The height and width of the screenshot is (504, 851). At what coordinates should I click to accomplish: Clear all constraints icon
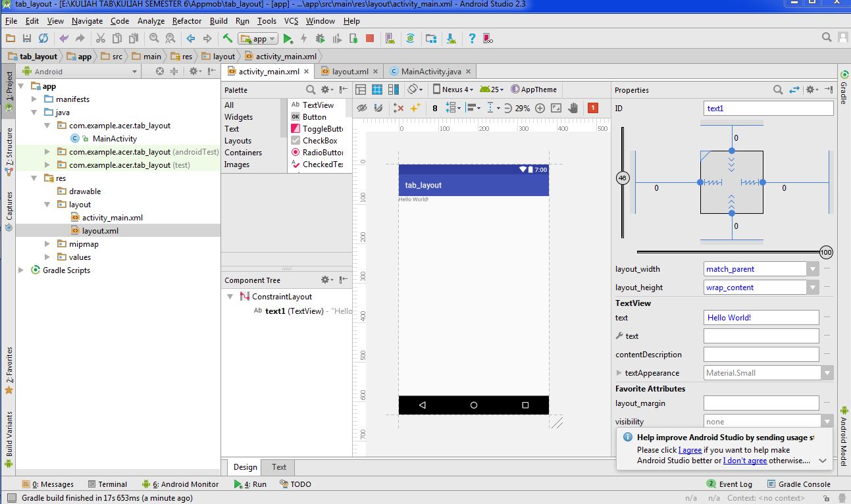coord(398,108)
